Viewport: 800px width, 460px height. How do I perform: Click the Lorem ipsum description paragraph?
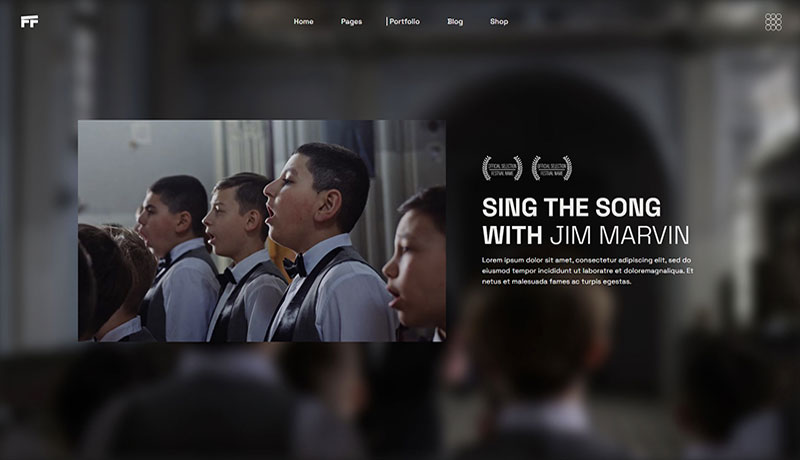pyautogui.click(x=587, y=271)
